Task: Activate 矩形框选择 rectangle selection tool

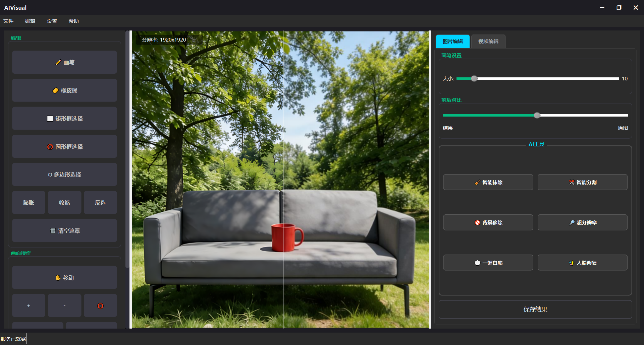Action: (64, 119)
